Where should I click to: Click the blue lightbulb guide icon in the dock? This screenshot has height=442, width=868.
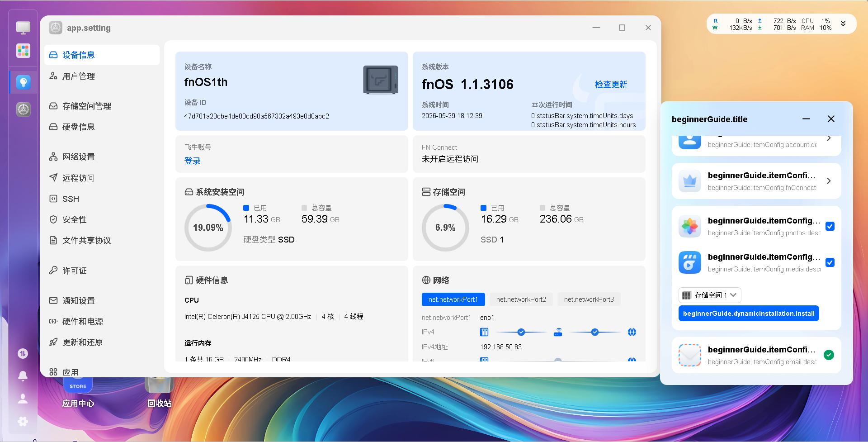tap(23, 82)
